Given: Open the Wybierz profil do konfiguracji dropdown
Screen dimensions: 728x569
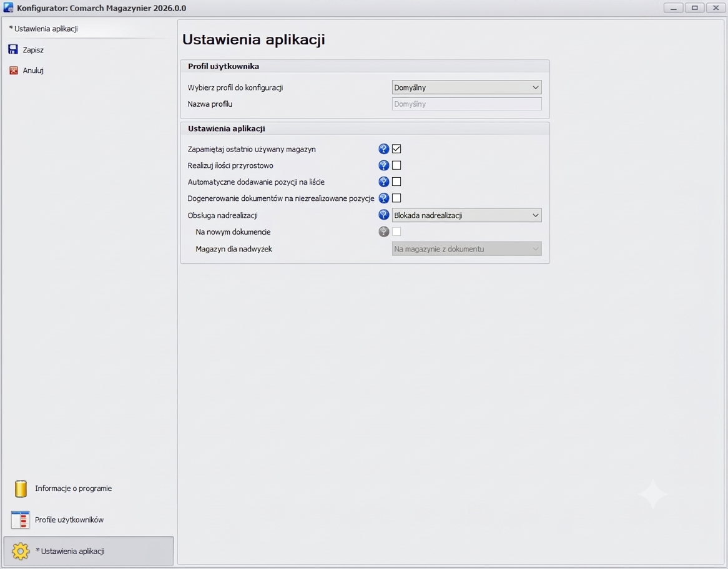Looking at the screenshot, I should pos(466,87).
